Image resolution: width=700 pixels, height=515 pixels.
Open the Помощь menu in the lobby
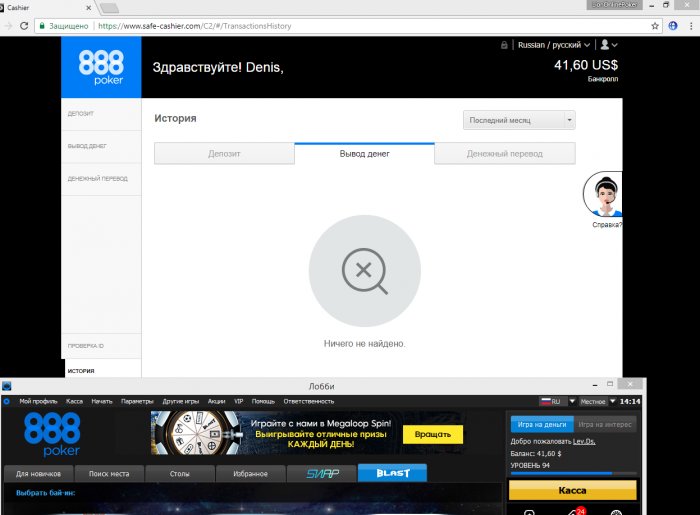click(263, 401)
